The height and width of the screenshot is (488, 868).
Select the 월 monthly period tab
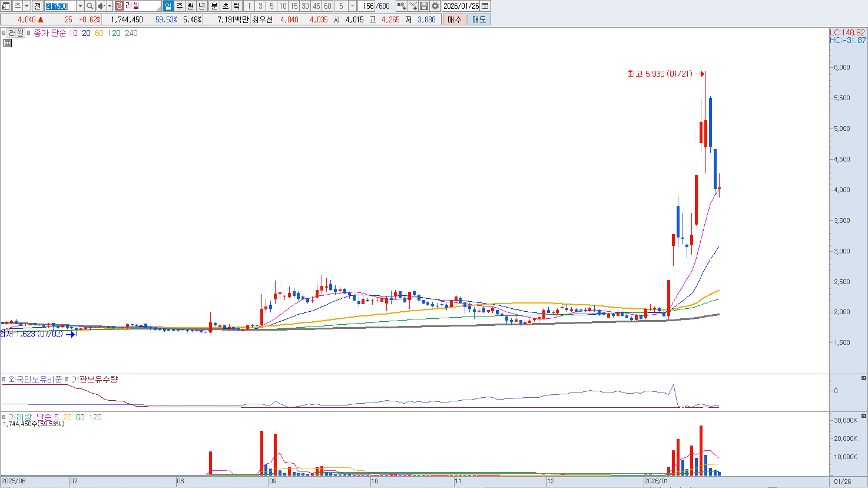coord(191,6)
